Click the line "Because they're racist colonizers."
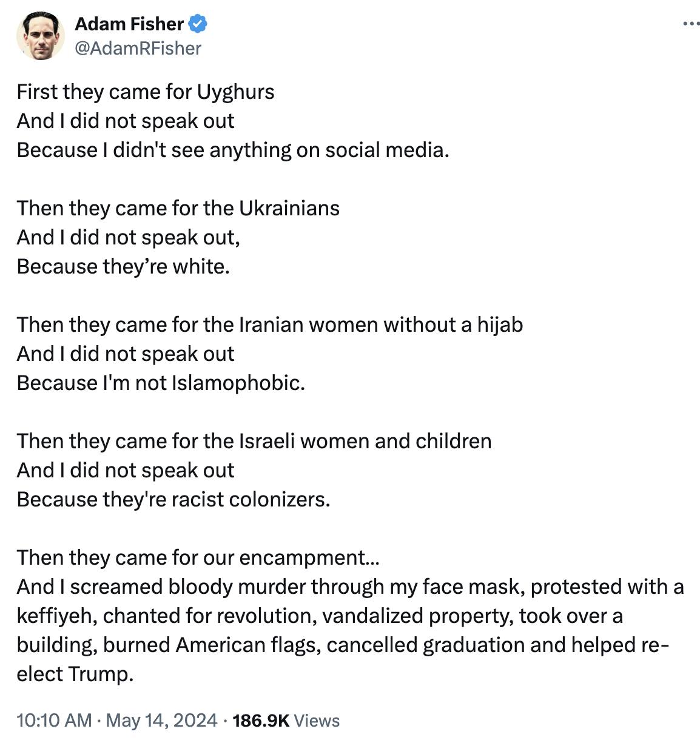700x740 pixels. [x=173, y=500]
